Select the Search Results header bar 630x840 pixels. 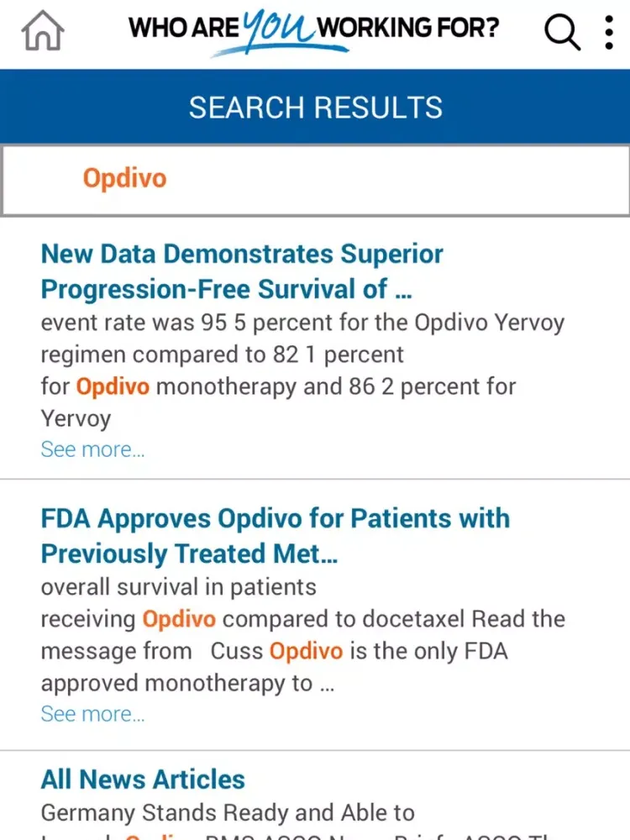click(x=315, y=107)
